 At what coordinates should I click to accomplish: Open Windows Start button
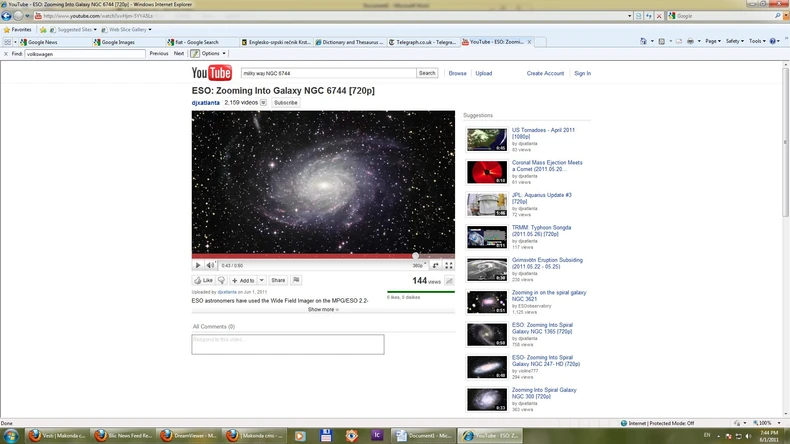coord(11,435)
